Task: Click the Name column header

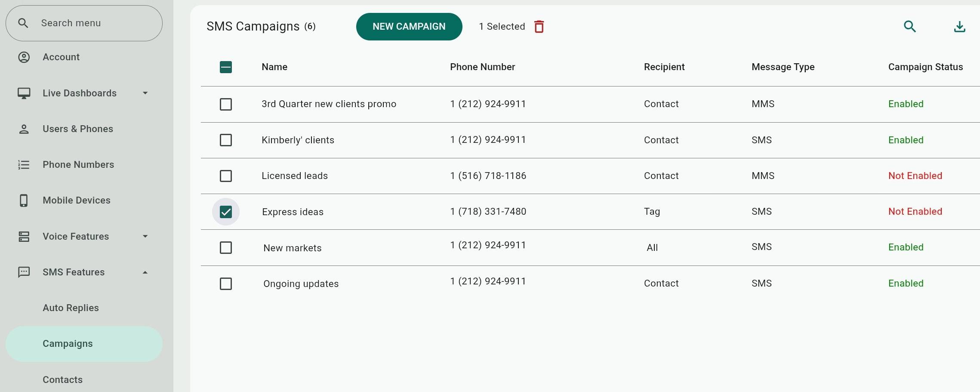Action: click(x=274, y=67)
